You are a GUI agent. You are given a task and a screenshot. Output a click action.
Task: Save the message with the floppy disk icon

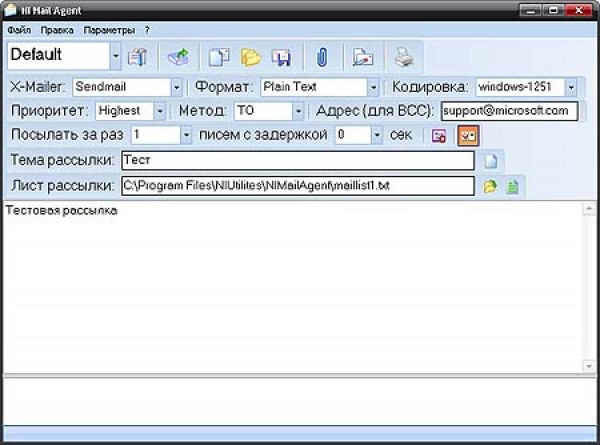[x=282, y=57]
